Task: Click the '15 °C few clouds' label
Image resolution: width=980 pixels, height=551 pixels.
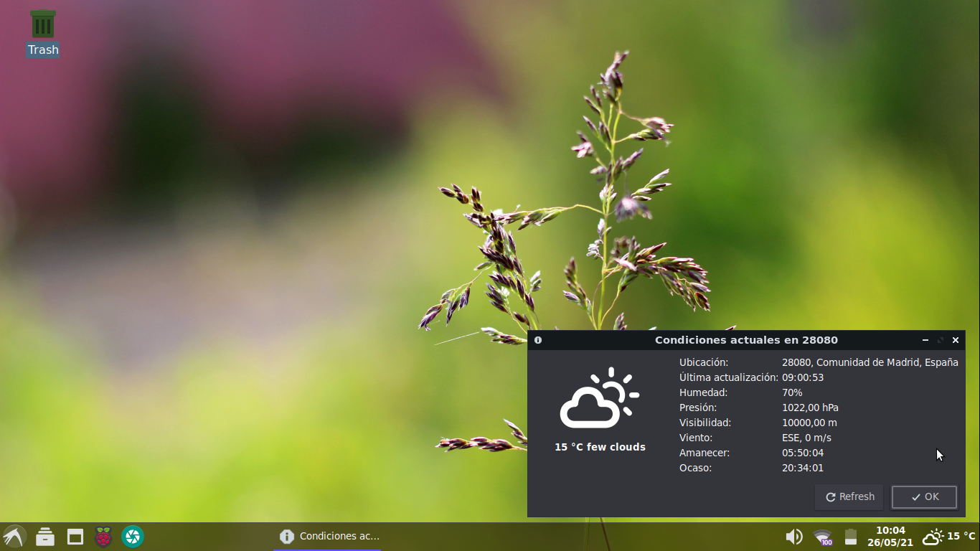Action: 600,447
